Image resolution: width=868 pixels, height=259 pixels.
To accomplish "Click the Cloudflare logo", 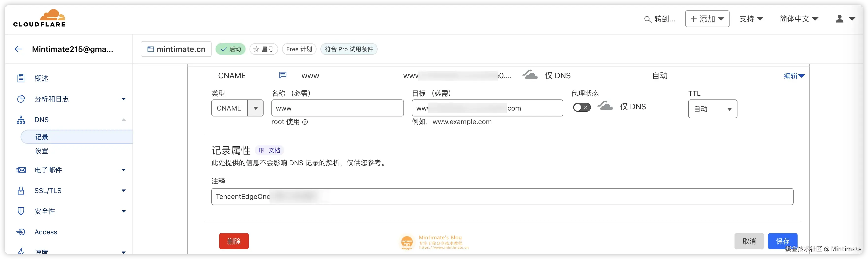I will pos(39,18).
